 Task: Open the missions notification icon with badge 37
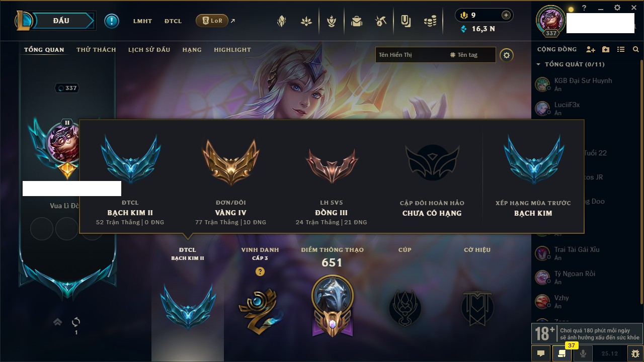point(562,353)
